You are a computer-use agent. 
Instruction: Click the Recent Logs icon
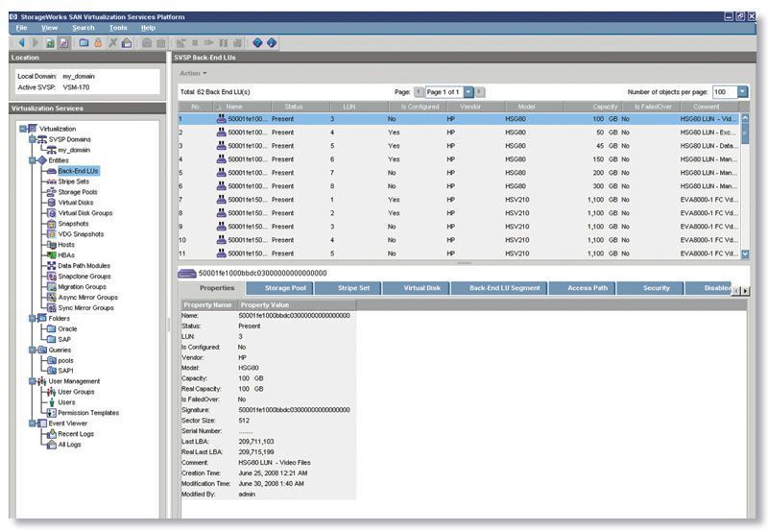pos(52,433)
